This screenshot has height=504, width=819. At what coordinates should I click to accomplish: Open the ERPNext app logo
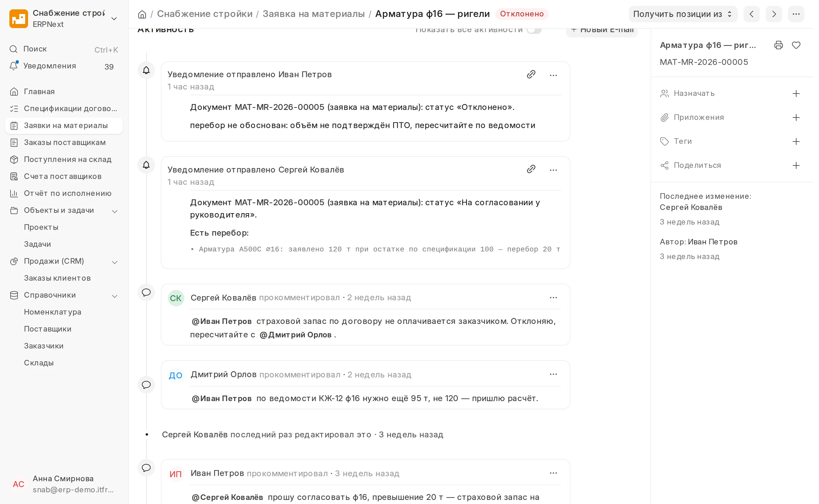19,19
